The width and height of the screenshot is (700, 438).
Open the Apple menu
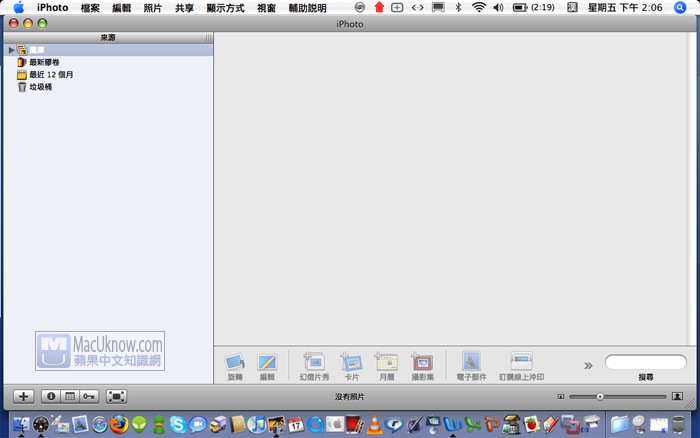[x=19, y=7]
